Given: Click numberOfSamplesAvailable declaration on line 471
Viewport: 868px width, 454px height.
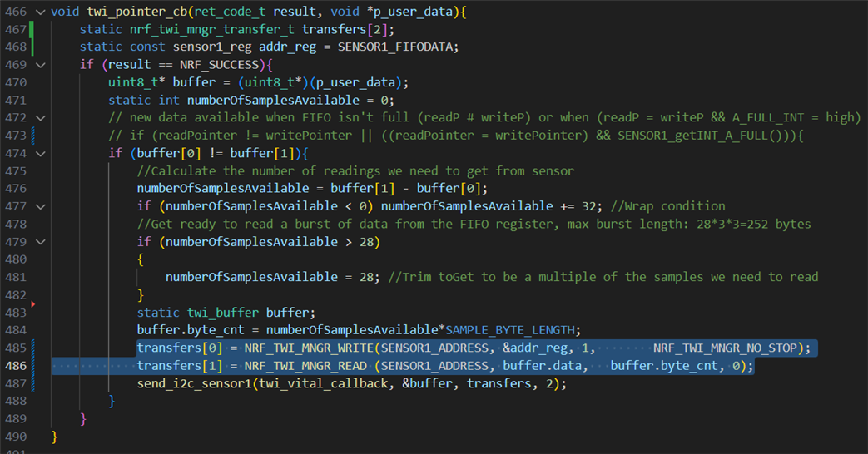Looking at the screenshot, I should (273, 100).
